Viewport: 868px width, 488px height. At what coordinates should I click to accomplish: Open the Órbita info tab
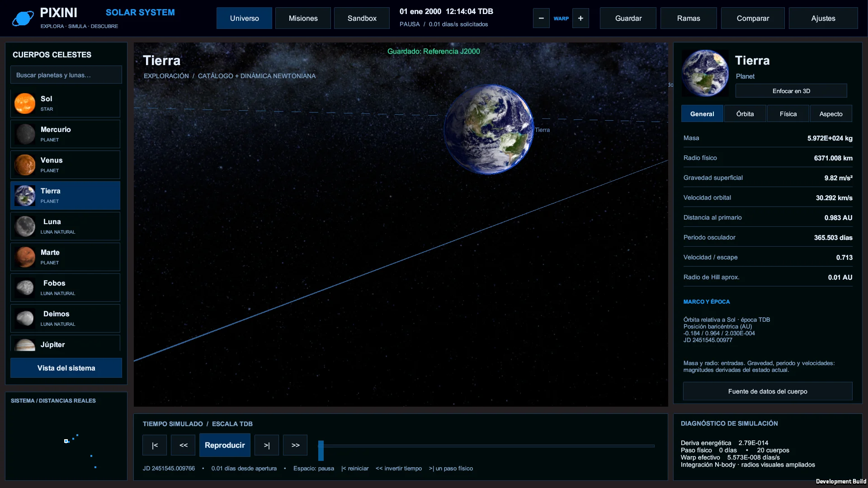[745, 114]
